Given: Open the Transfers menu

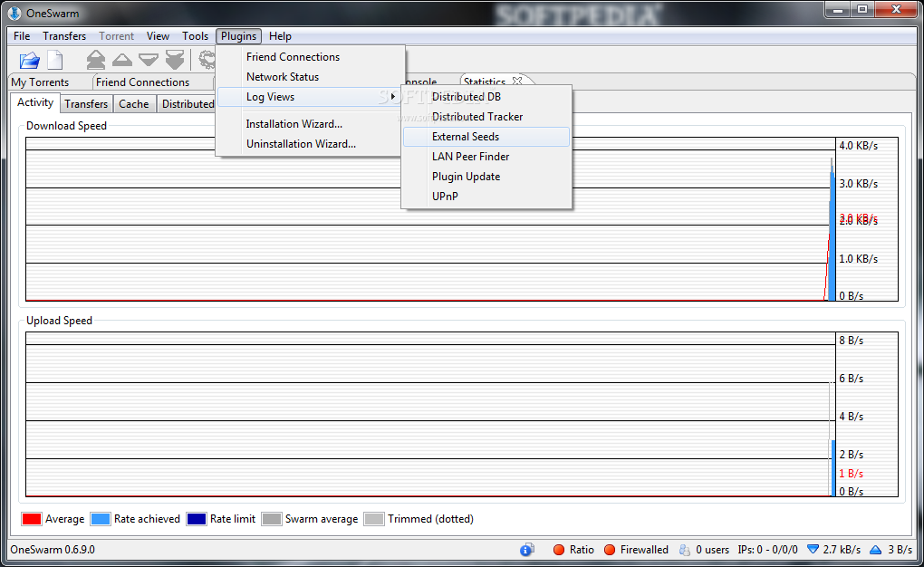Looking at the screenshot, I should (x=64, y=36).
